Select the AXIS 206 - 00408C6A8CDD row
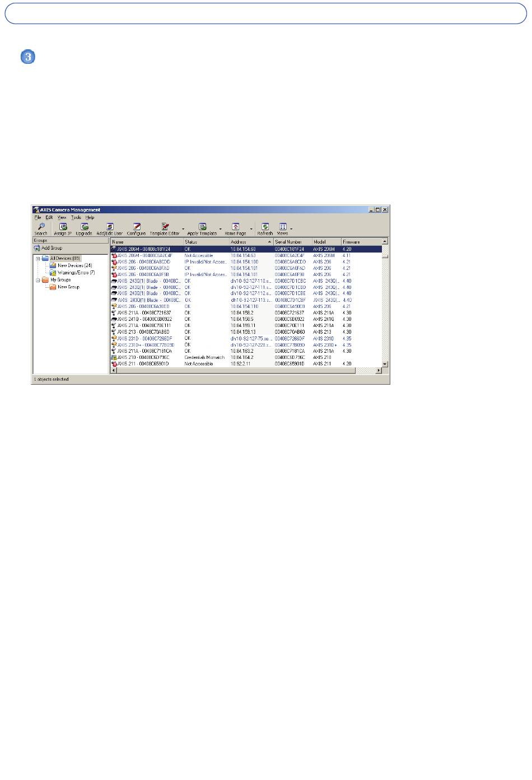 point(246,262)
